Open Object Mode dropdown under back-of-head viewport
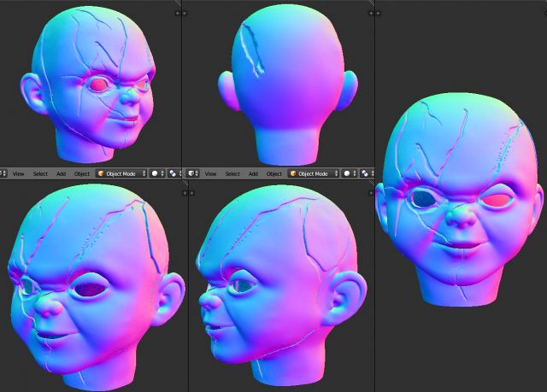This screenshot has height=392, width=547. [314, 173]
